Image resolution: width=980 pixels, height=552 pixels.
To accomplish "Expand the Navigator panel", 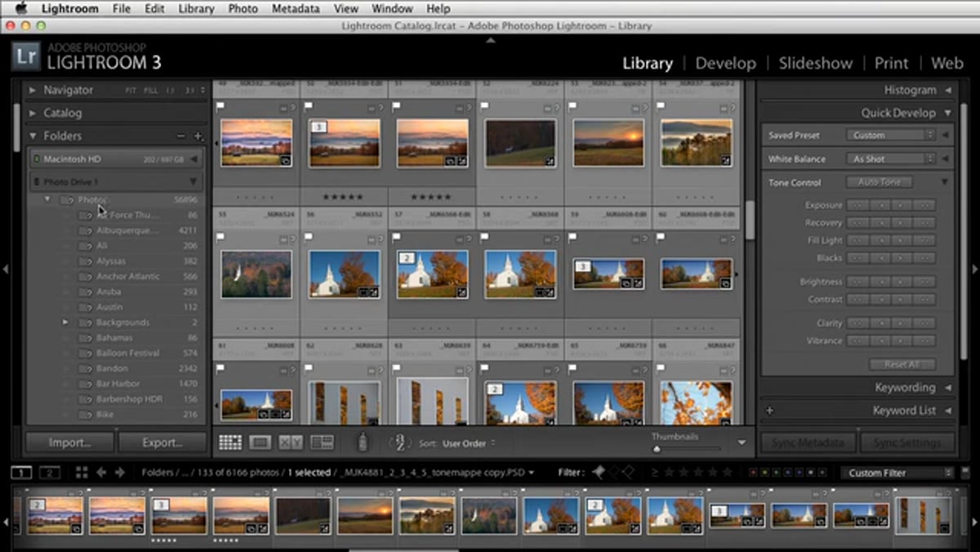I will pyautogui.click(x=33, y=90).
